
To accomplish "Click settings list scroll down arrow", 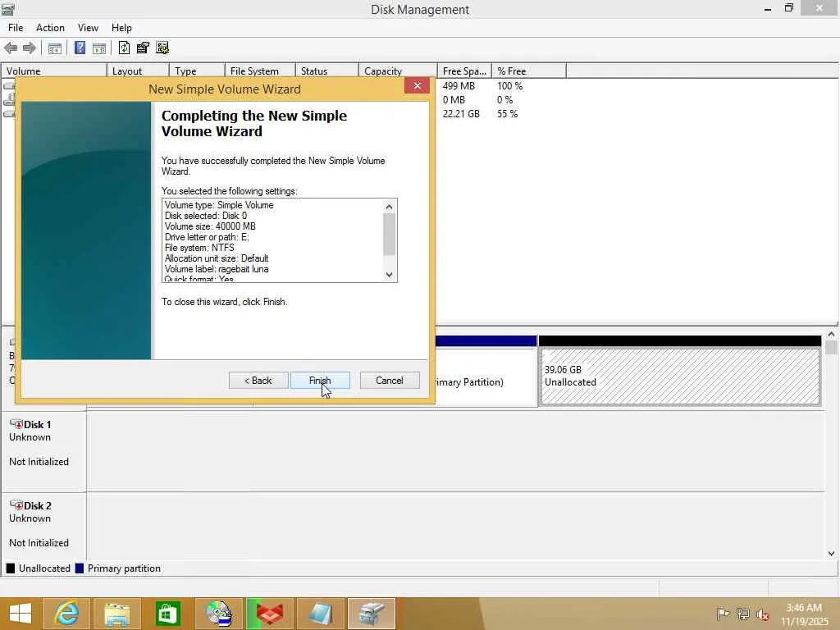I will [390, 275].
